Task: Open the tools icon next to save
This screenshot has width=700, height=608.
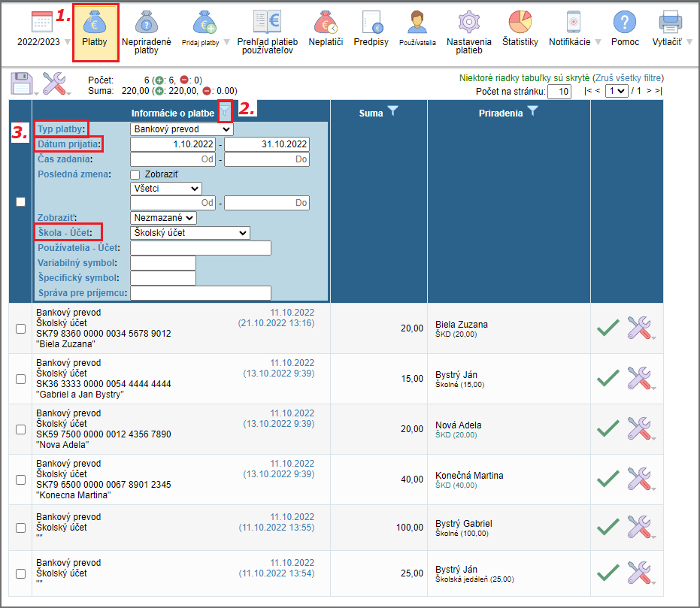Action: tap(54, 83)
